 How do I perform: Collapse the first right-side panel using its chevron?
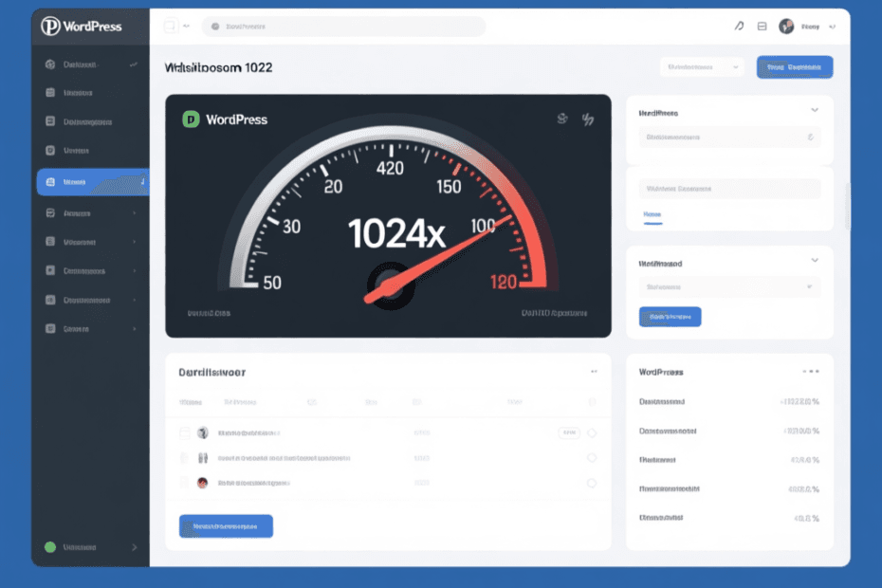(814, 111)
